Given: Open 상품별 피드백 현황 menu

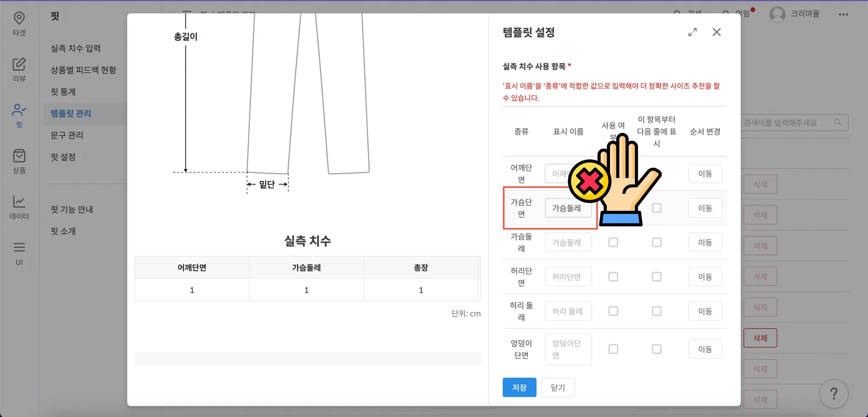Looking at the screenshot, I should pos(83,70).
